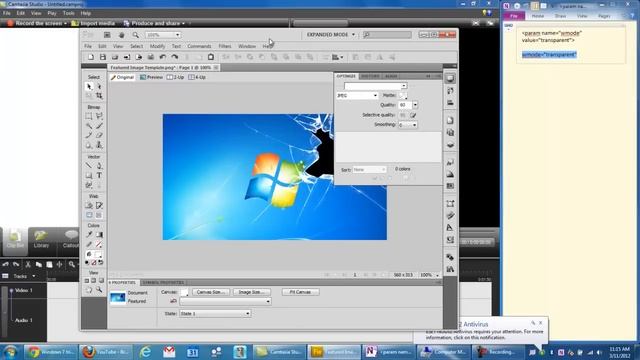Select the Line tool in Vector section
Screen dimensions: 640x360
pyautogui.click(x=89, y=166)
